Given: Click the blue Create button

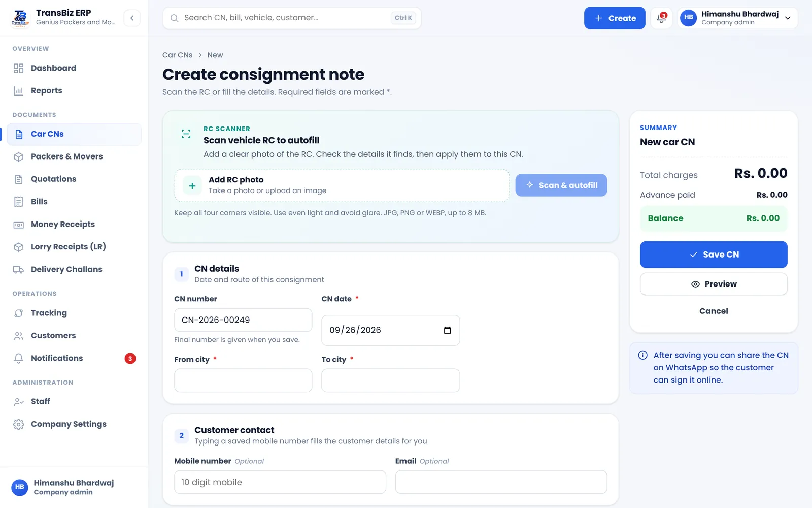Looking at the screenshot, I should pos(615,18).
